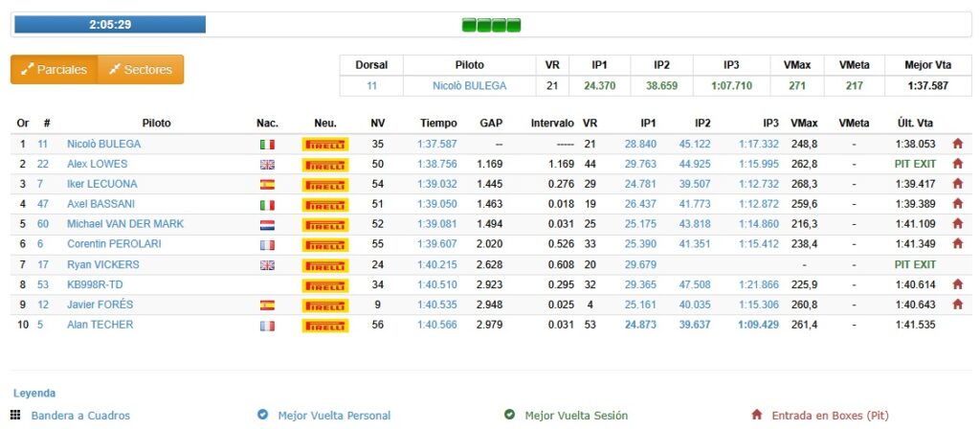Click Mejor Vuelta Personal legend icon
Viewport: 980px width, 429px height.
(262, 416)
